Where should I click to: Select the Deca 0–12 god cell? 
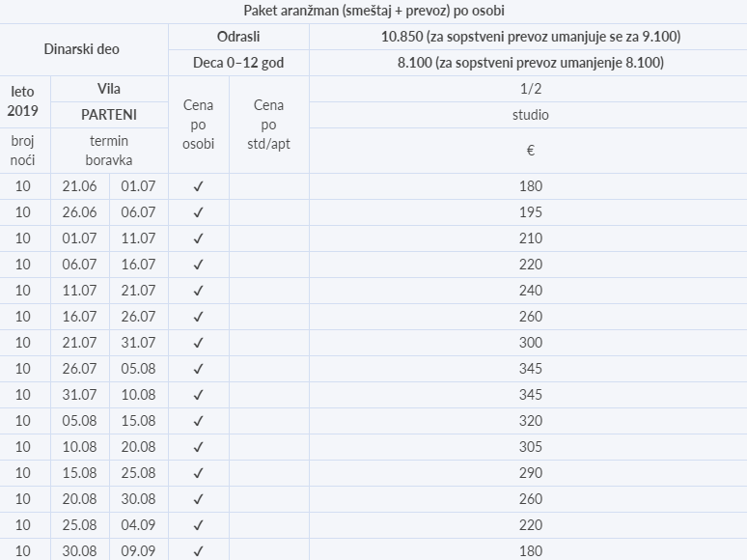click(x=238, y=63)
